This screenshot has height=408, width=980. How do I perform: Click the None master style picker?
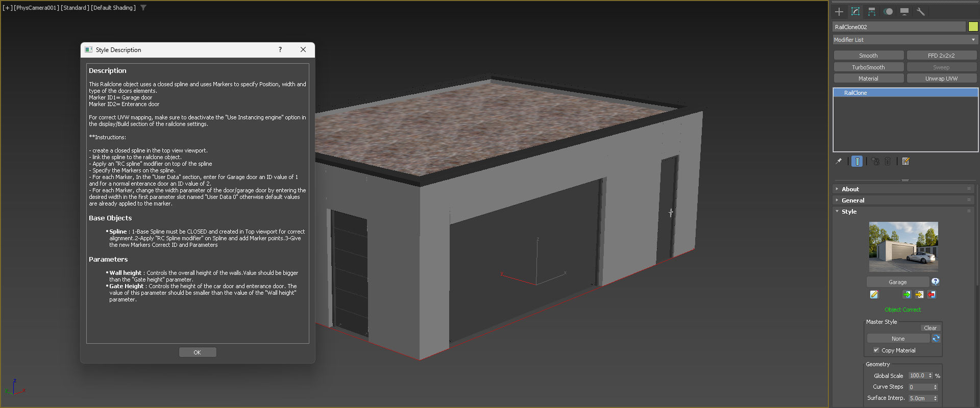pyautogui.click(x=898, y=339)
